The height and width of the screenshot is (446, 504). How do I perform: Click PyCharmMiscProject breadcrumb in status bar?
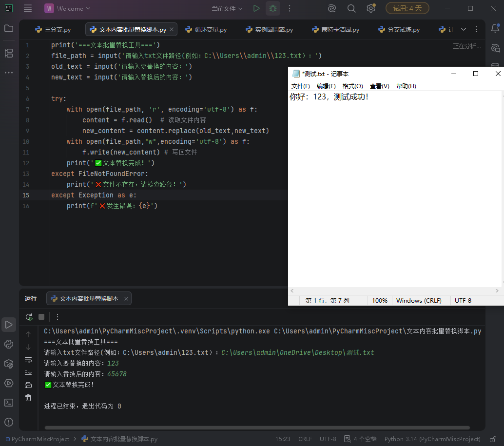[x=37, y=439]
